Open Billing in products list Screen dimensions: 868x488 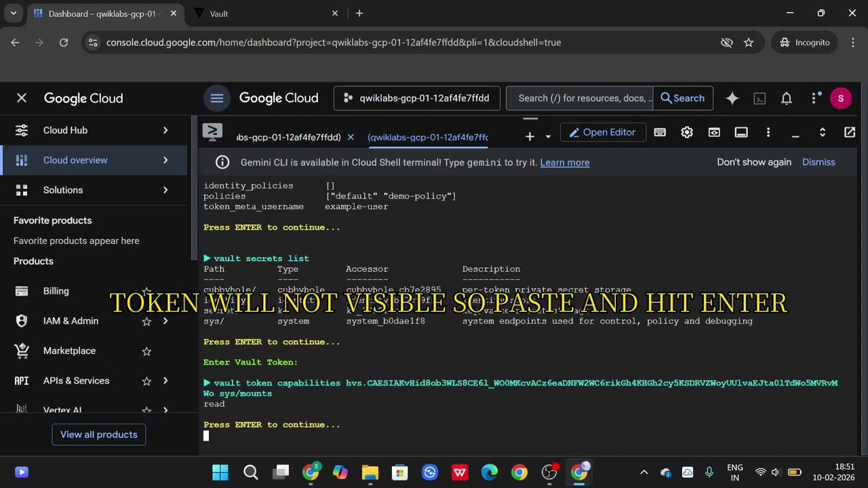[56, 291]
